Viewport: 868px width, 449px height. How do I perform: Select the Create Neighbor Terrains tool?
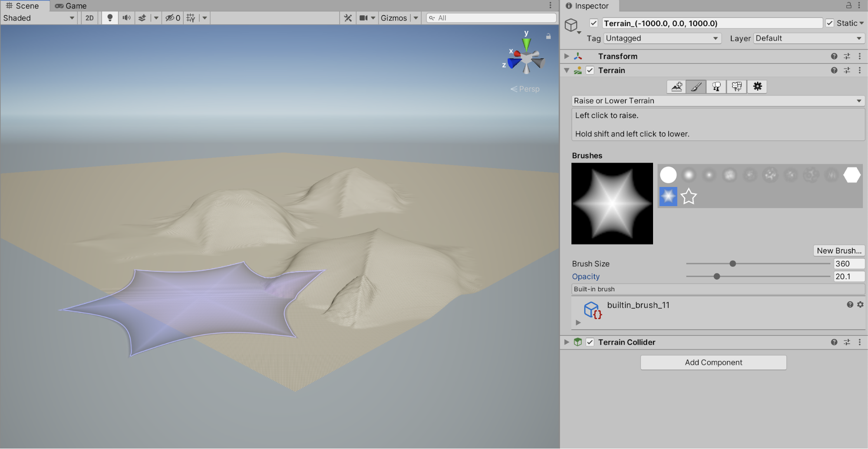point(676,86)
